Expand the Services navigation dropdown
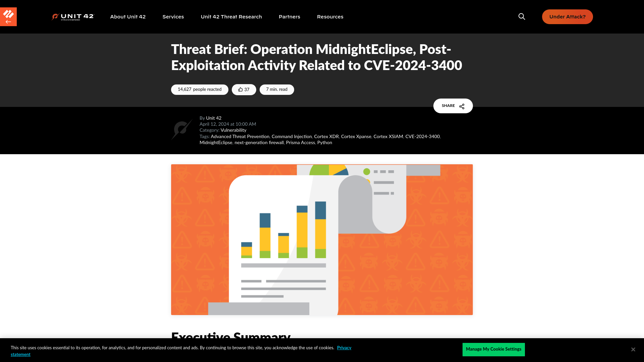 173,16
